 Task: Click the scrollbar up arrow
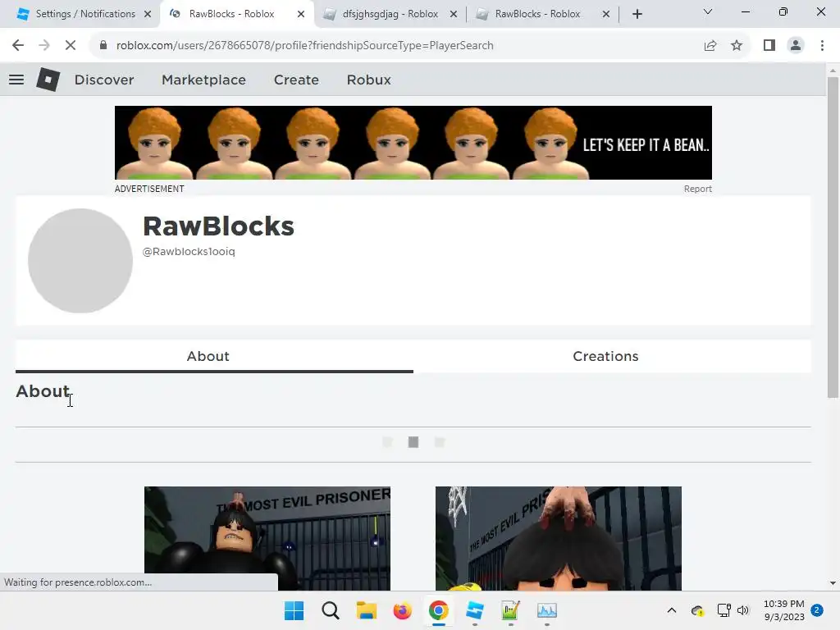pyautogui.click(x=833, y=71)
